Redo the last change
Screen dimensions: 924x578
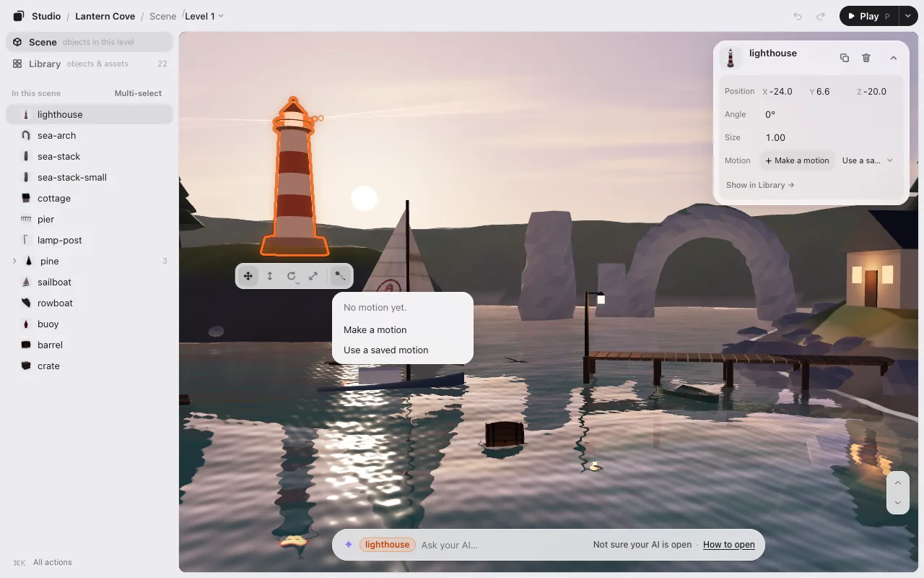[821, 16]
